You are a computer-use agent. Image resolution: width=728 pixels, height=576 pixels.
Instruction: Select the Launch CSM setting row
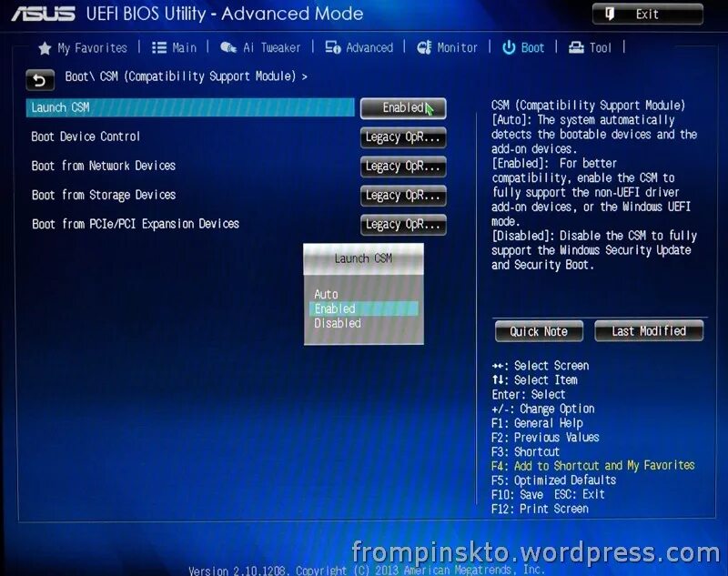pos(190,107)
